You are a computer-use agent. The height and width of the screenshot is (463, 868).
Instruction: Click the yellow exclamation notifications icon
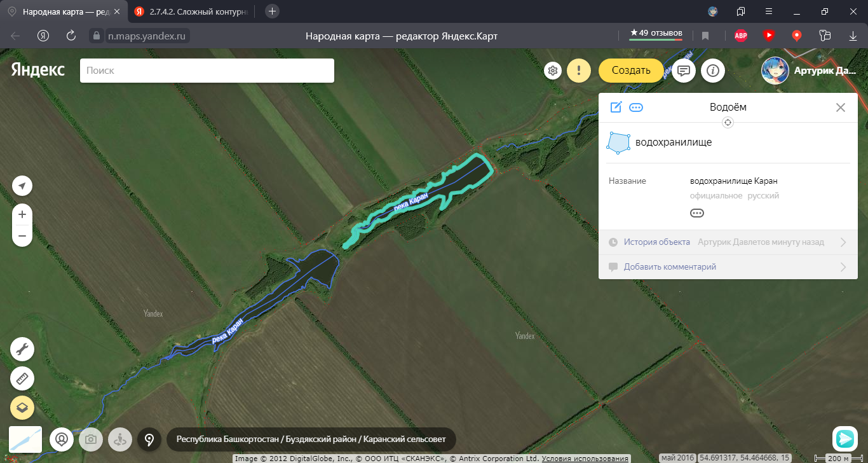point(579,71)
